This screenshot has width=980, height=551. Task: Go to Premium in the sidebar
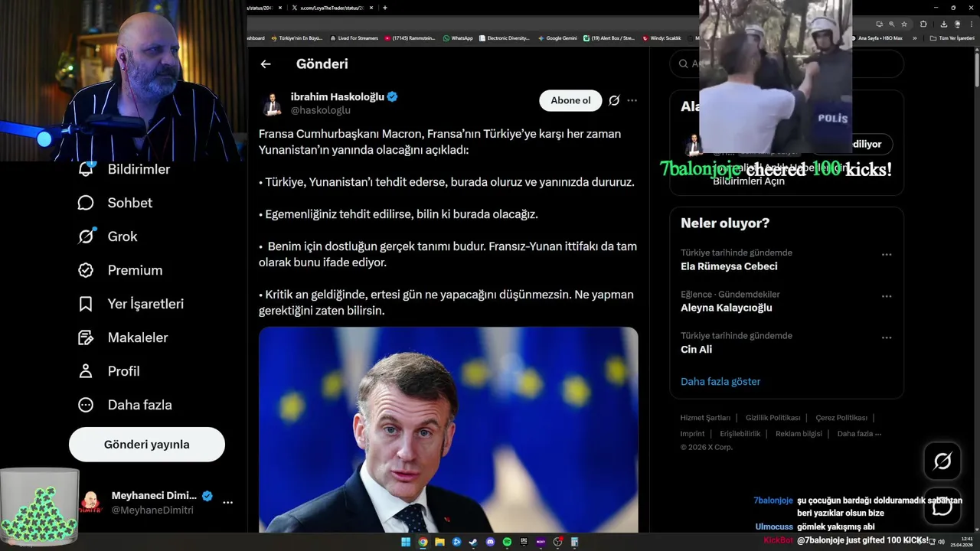120,270
